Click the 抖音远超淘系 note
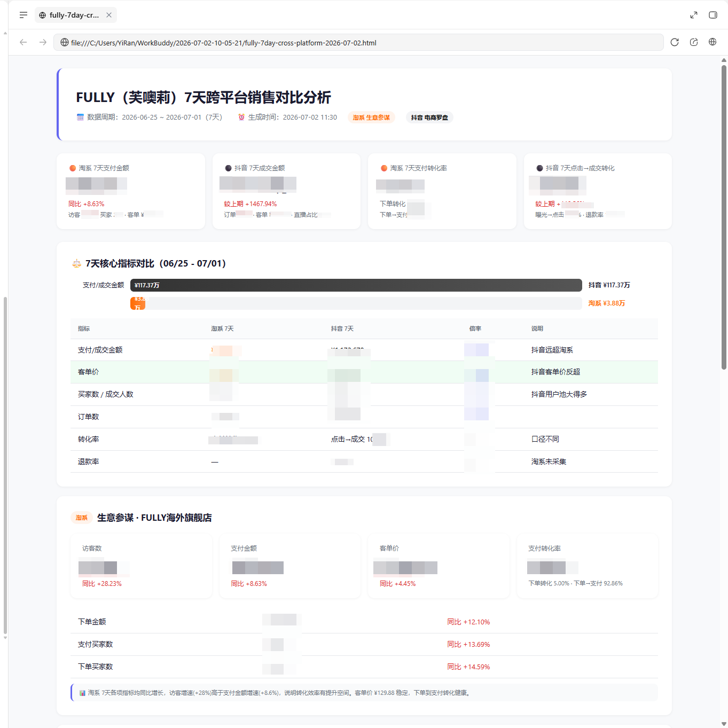 click(552, 350)
